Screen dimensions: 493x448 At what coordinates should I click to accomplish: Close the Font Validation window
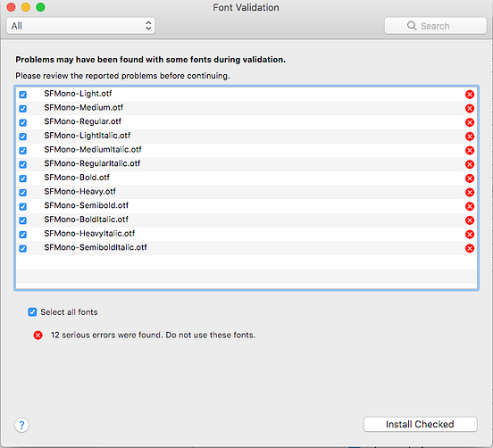tap(11, 7)
